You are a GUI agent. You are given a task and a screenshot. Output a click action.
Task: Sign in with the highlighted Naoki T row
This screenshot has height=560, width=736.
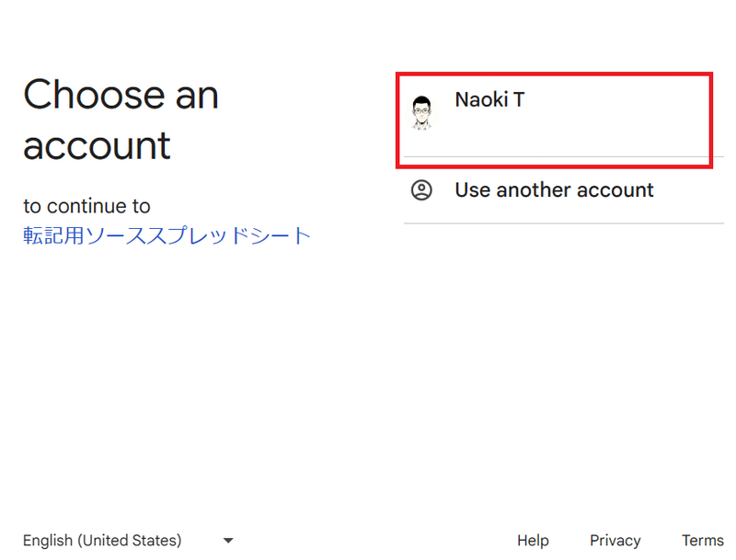coord(554,120)
